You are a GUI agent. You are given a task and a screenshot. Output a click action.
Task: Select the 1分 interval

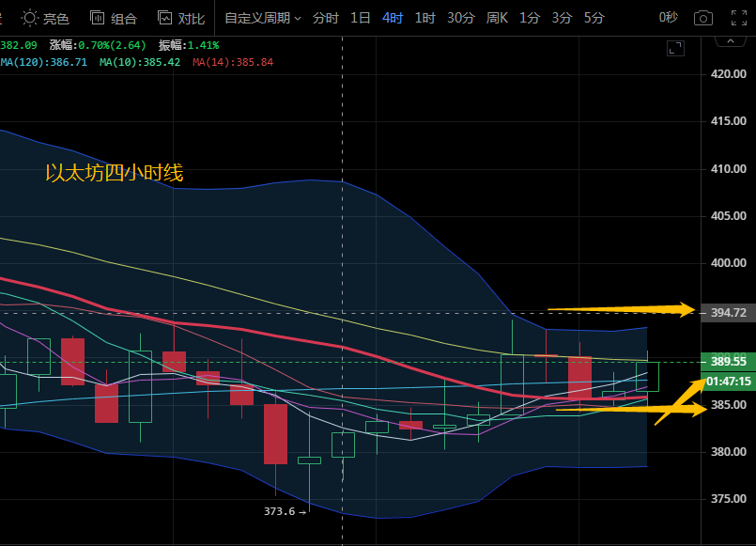click(530, 18)
